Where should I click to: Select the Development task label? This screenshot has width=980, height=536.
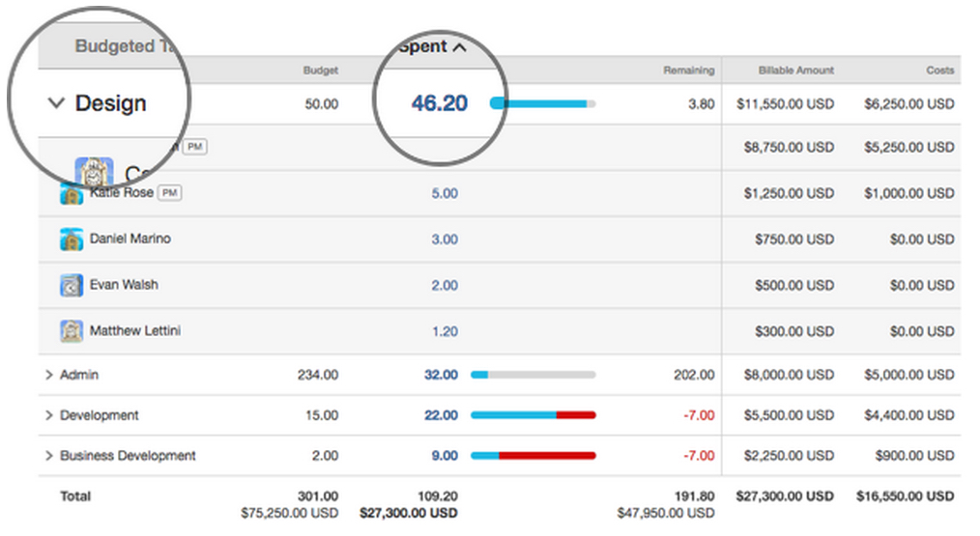click(100, 415)
